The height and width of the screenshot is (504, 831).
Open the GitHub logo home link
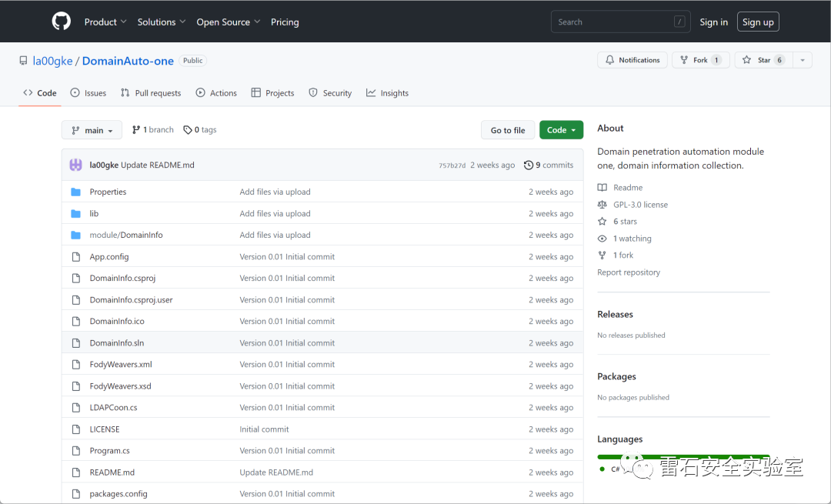[61, 22]
